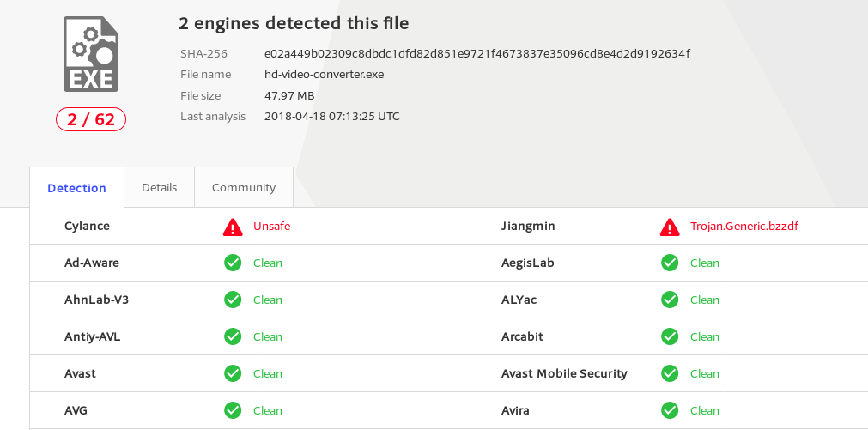Click the green checkmark for Avast Mobile Security
This screenshot has width=868, height=430.
(x=670, y=373)
